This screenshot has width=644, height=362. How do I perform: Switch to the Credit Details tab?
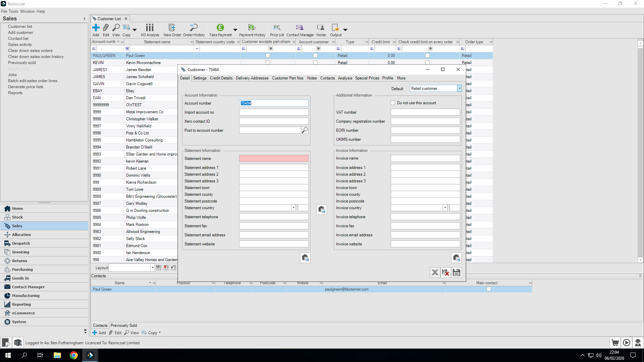[221, 78]
